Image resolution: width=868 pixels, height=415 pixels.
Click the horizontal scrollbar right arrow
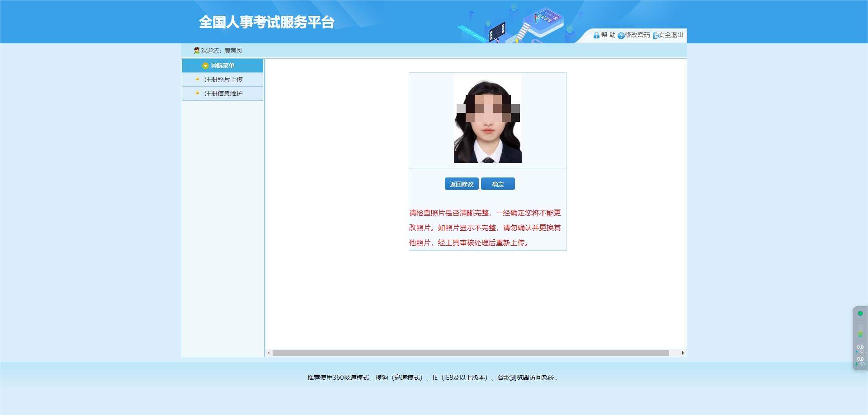[x=683, y=353]
